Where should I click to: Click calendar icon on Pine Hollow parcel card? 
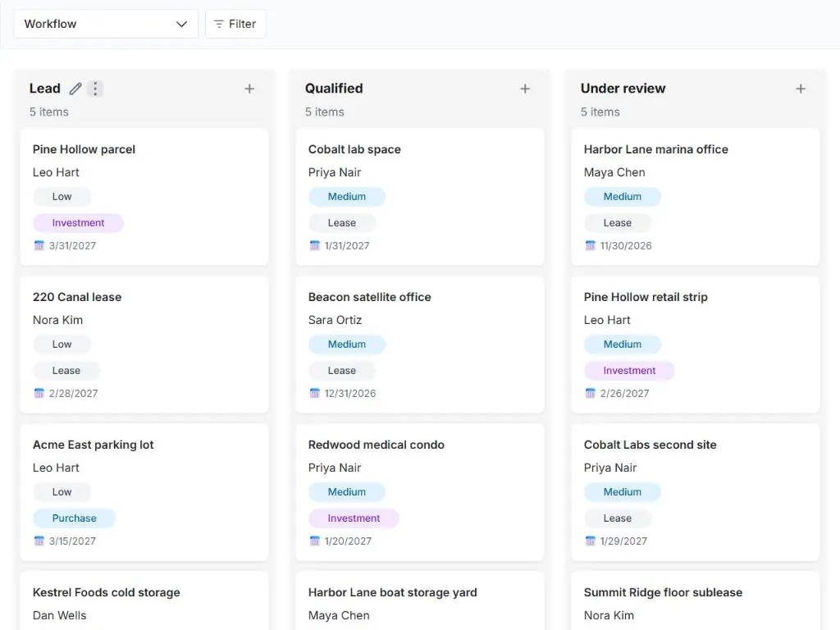click(x=39, y=245)
